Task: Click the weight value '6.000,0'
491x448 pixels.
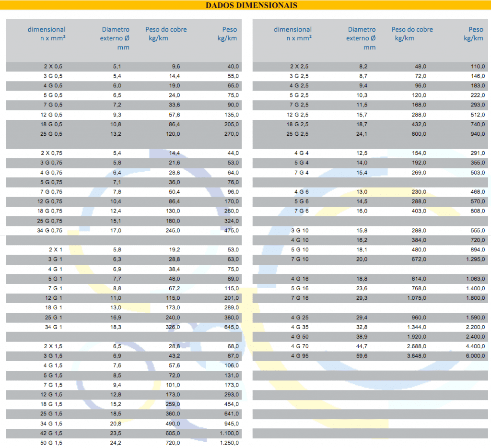Action: [475, 356]
